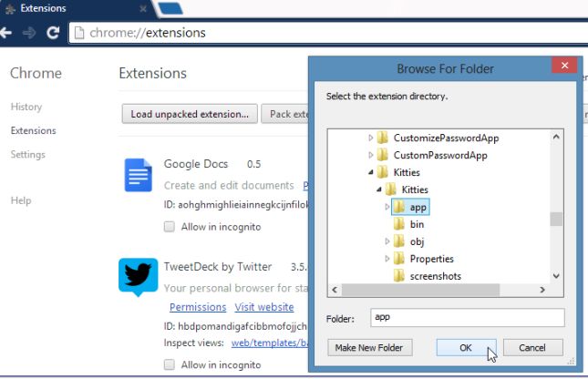
Task: Click the CustomPasswordApp folder icon
Action: tap(383, 155)
